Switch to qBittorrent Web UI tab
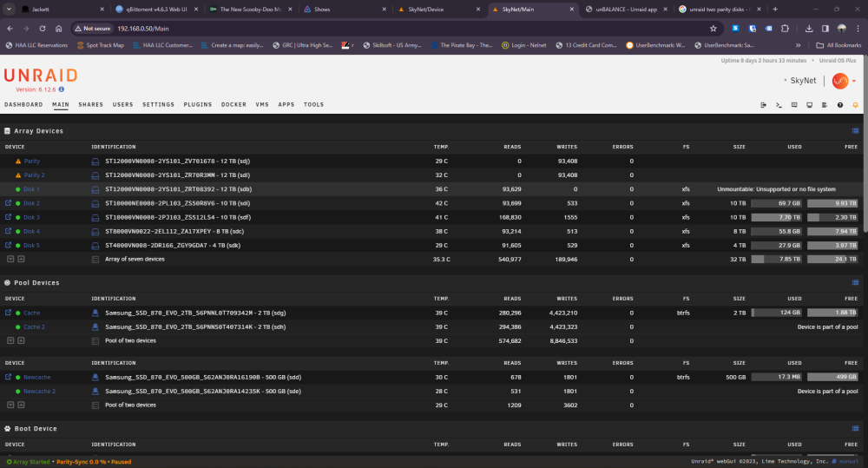This screenshot has width=868, height=468. coord(156,10)
